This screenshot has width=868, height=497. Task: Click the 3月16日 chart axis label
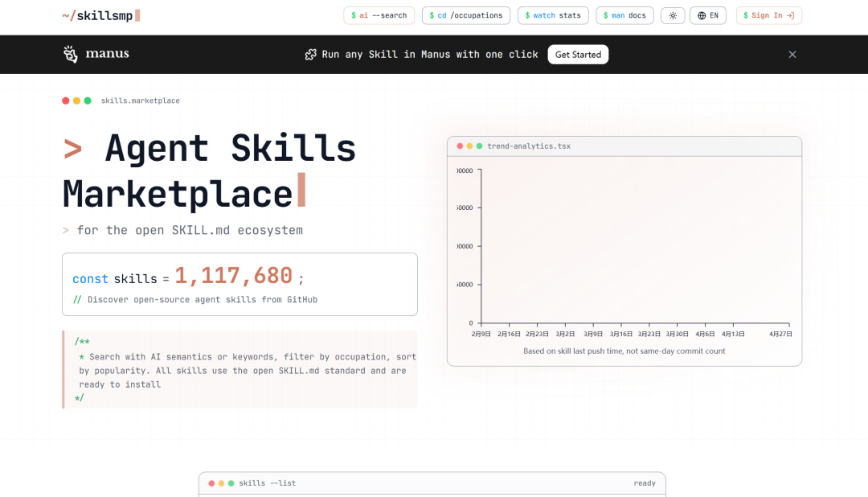click(x=621, y=334)
